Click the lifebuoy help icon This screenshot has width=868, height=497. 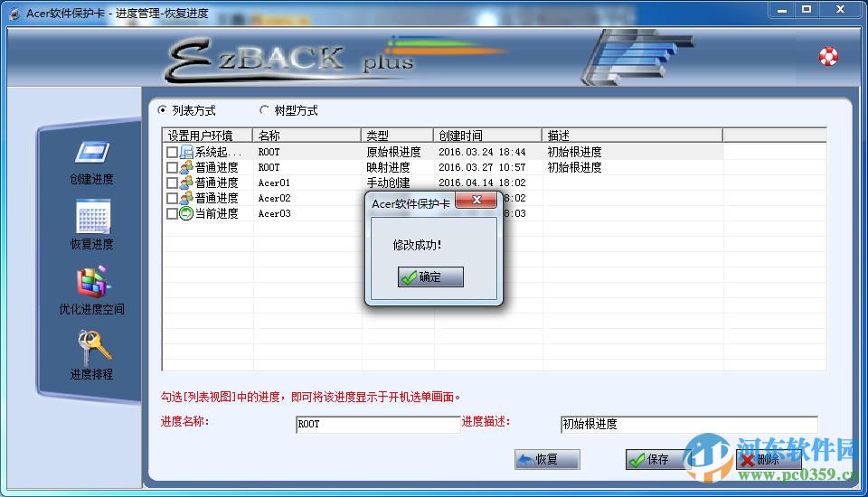pos(828,56)
